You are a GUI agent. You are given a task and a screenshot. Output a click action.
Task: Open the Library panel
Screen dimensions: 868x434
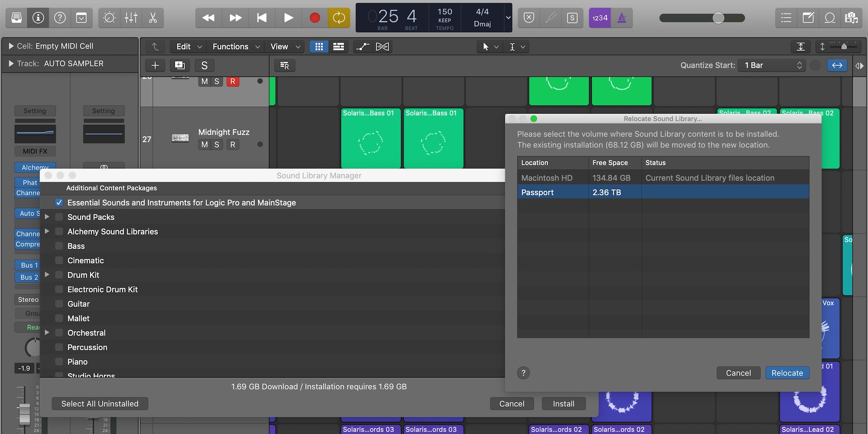16,18
